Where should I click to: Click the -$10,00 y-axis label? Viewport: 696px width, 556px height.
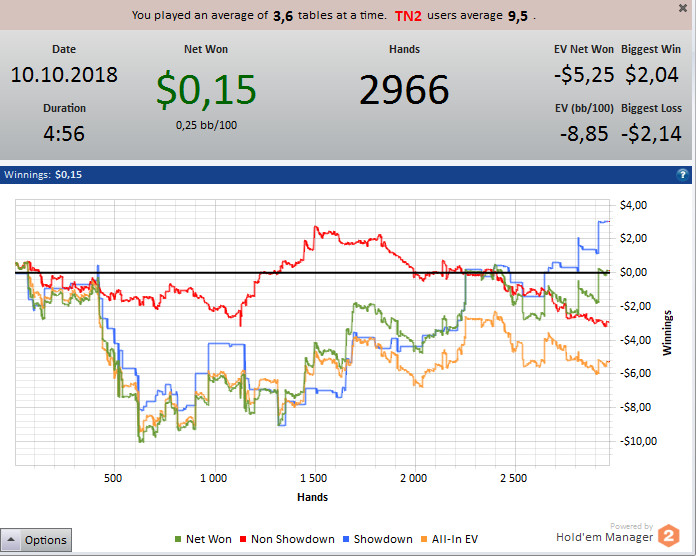638,441
